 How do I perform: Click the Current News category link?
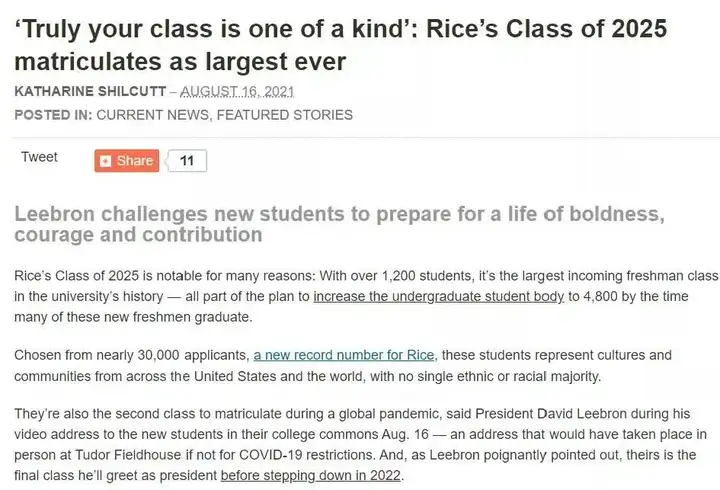pos(152,115)
